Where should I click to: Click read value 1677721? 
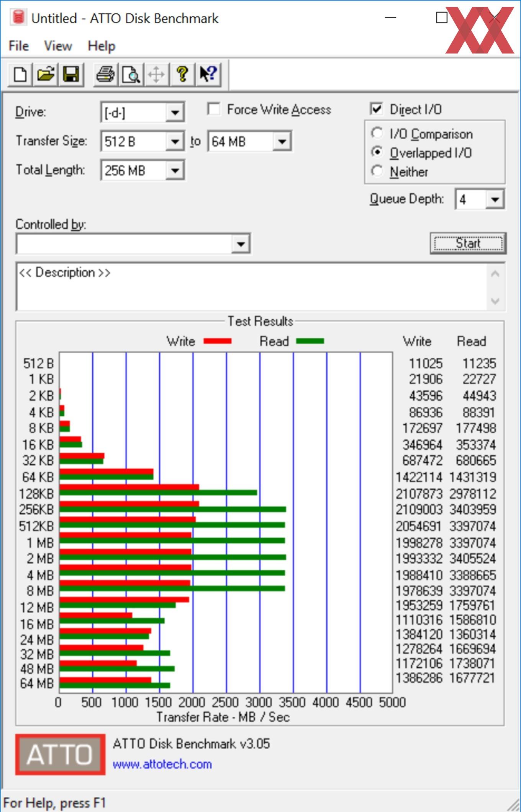pyautogui.click(x=473, y=678)
